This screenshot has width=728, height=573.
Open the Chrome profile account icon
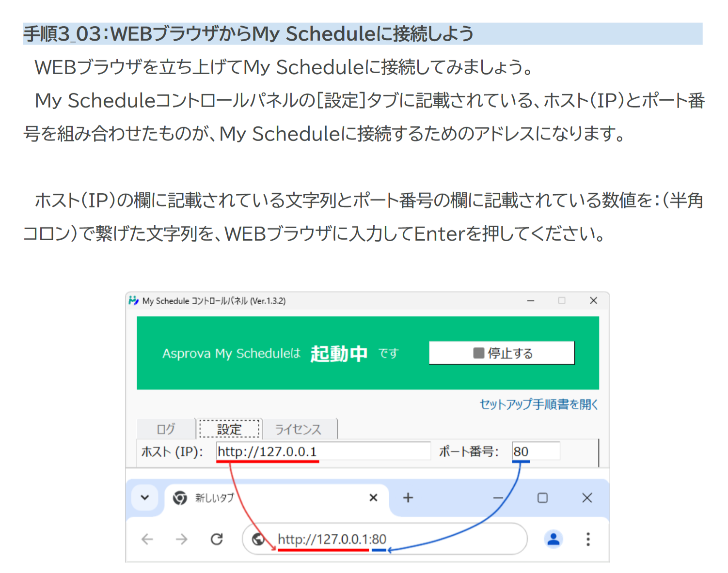coord(553,539)
